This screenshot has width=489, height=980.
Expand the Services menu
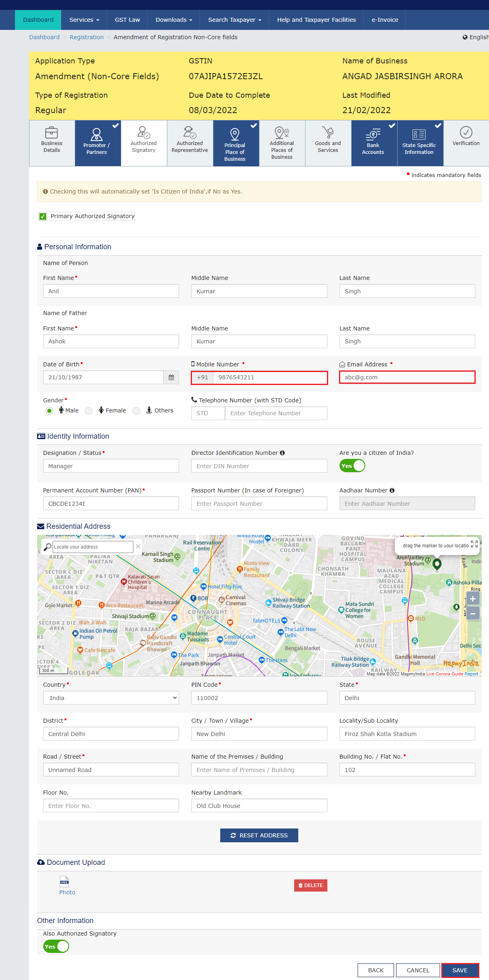point(84,20)
